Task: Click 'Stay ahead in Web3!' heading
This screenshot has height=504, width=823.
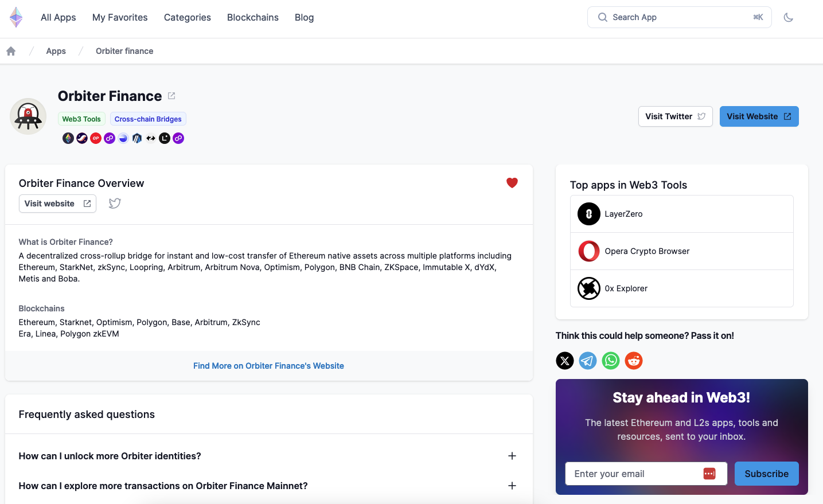Action: (x=681, y=397)
